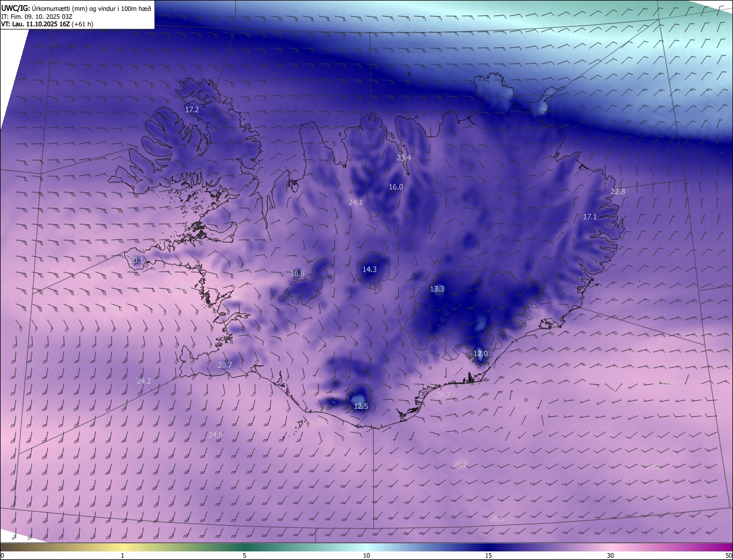Click the legend label 10
Screen dimensions: 733x560
[x=366, y=555]
